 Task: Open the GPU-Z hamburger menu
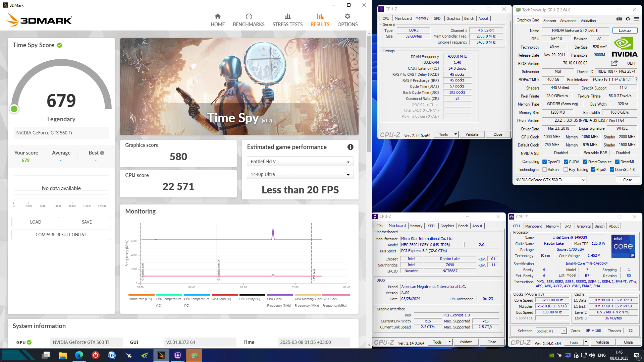(636, 19)
